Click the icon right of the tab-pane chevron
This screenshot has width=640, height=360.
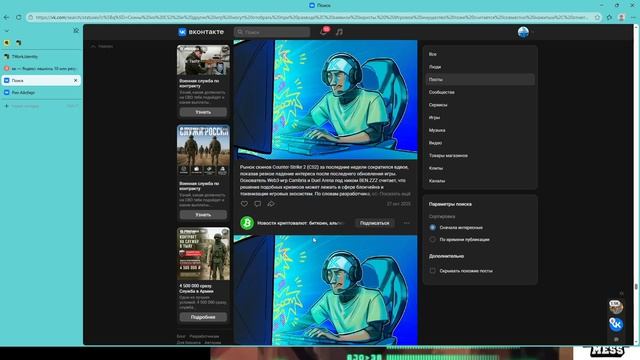76,31
